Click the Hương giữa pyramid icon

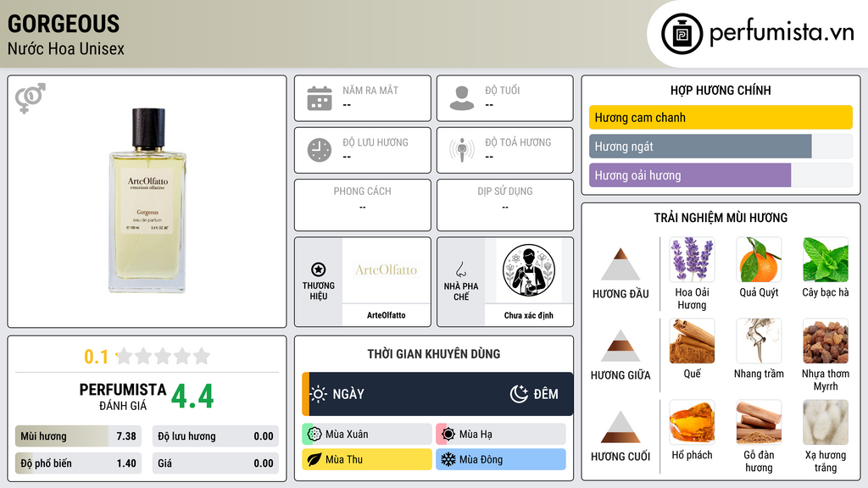point(620,346)
